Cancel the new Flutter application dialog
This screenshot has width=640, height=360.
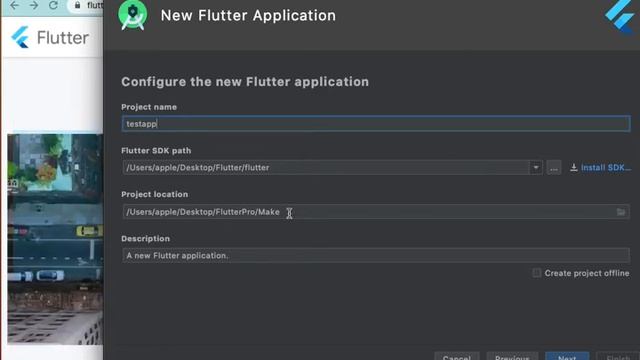point(457,356)
